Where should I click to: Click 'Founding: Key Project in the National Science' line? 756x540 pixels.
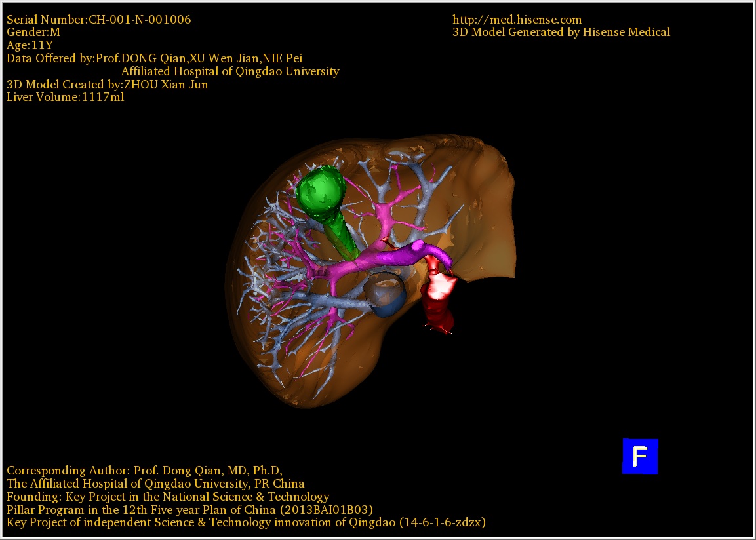coord(168,497)
